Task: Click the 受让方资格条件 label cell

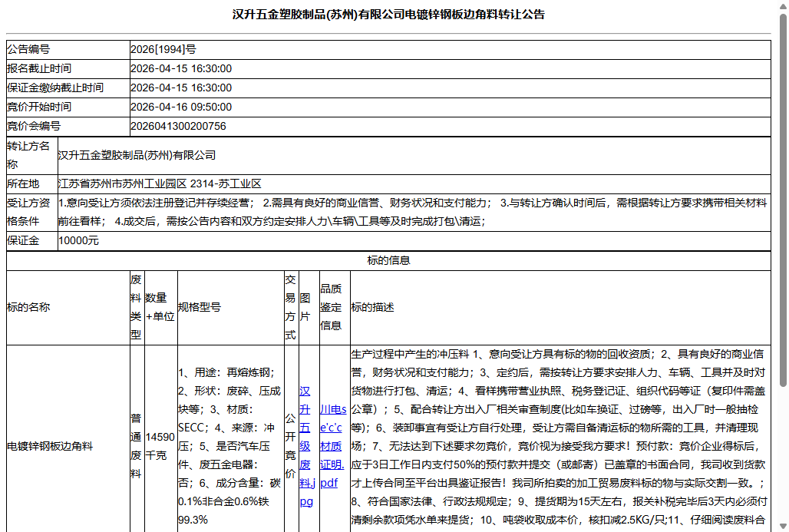Action: [31, 213]
